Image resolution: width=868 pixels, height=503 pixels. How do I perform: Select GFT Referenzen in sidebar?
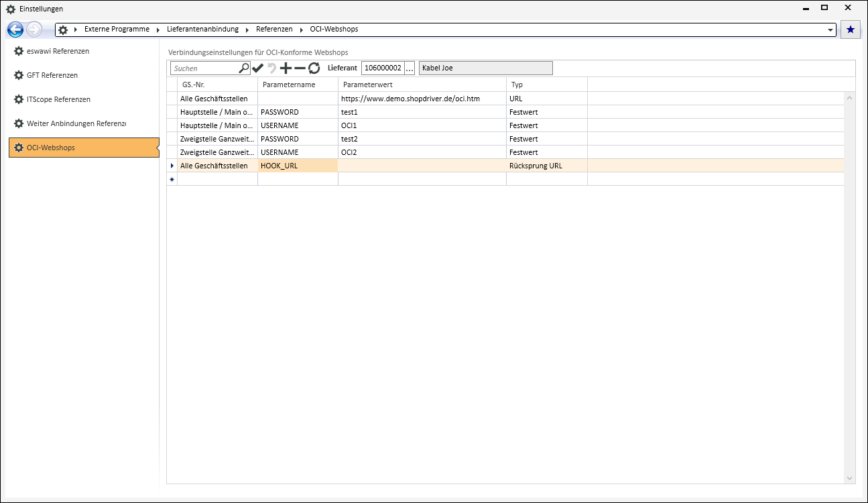click(84, 75)
